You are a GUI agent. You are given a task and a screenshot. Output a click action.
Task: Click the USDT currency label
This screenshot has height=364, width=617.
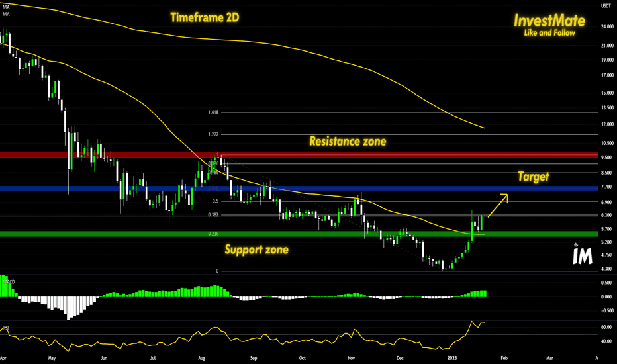click(606, 6)
